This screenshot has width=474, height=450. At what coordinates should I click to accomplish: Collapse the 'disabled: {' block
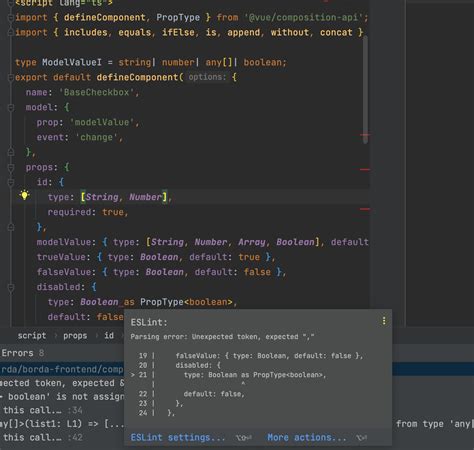tap(10, 287)
